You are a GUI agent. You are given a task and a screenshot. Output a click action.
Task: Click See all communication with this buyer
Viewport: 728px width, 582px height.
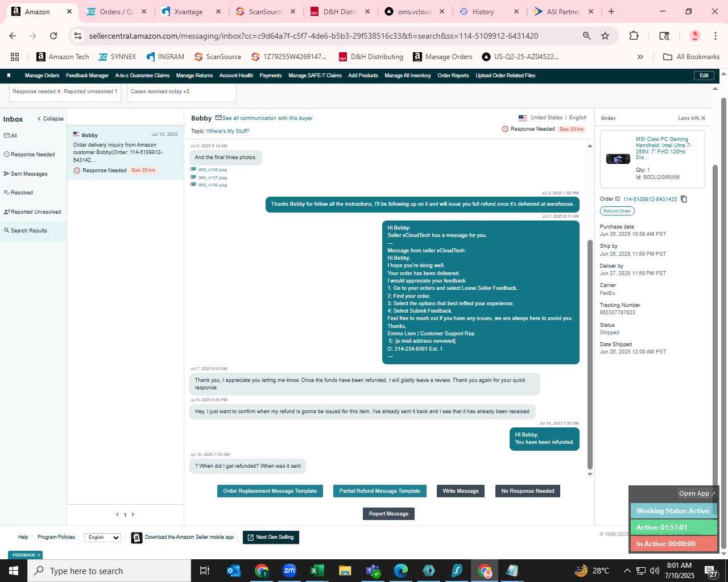click(267, 118)
